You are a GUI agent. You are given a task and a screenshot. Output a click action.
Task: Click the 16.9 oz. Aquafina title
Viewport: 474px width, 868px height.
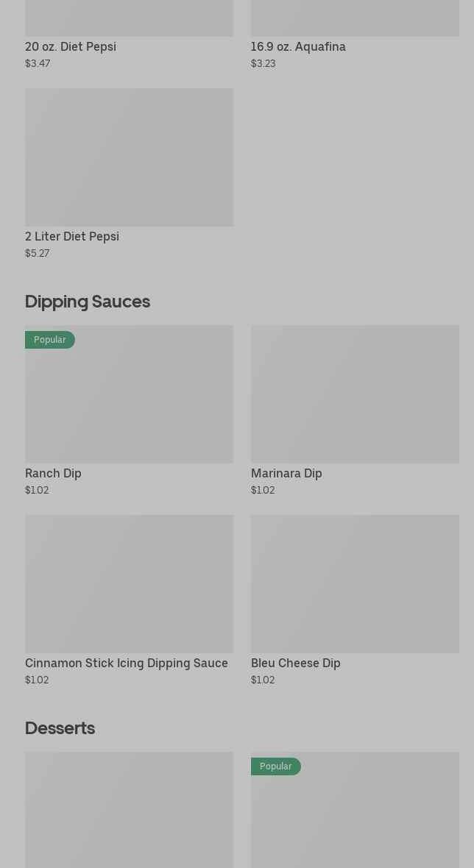tap(298, 46)
